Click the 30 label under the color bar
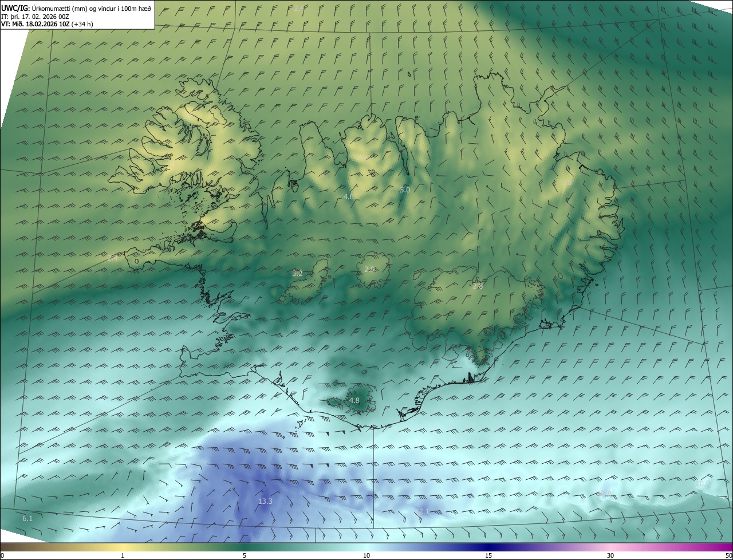 pos(610,555)
